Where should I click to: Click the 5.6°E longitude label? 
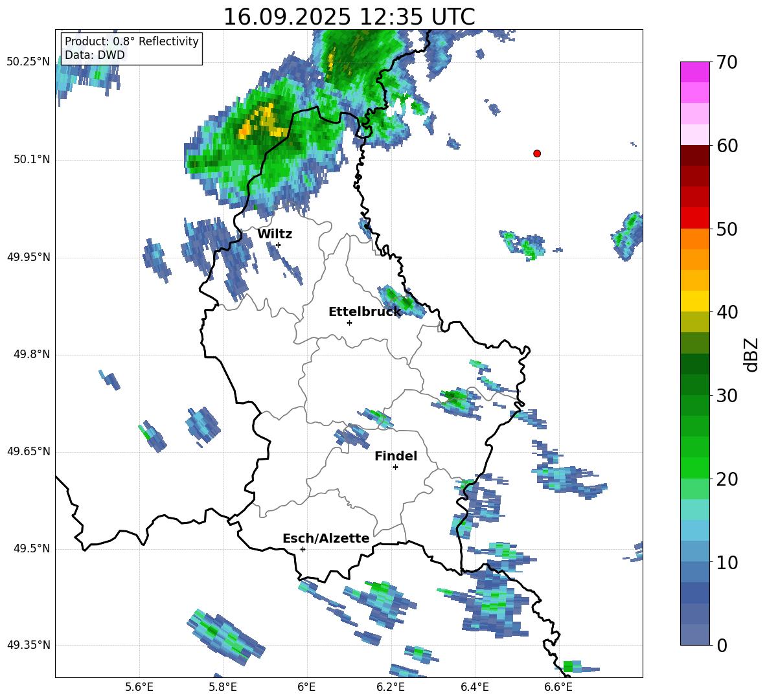point(139,688)
